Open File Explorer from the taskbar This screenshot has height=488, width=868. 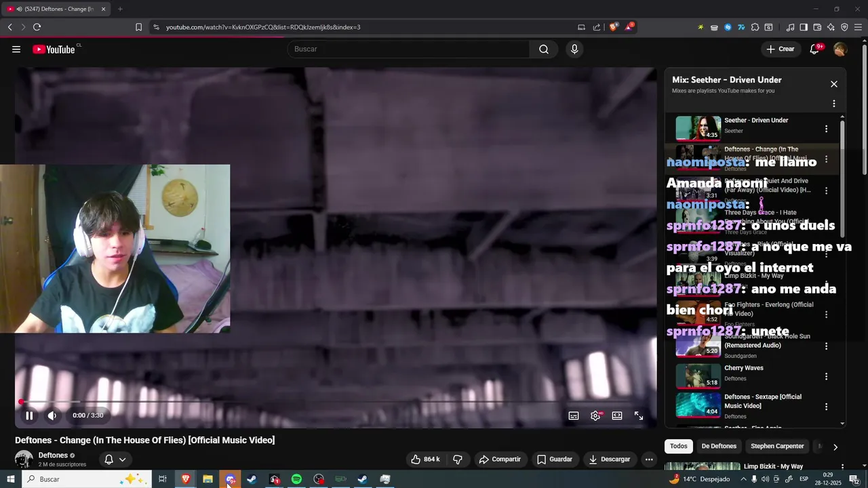point(208,479)
